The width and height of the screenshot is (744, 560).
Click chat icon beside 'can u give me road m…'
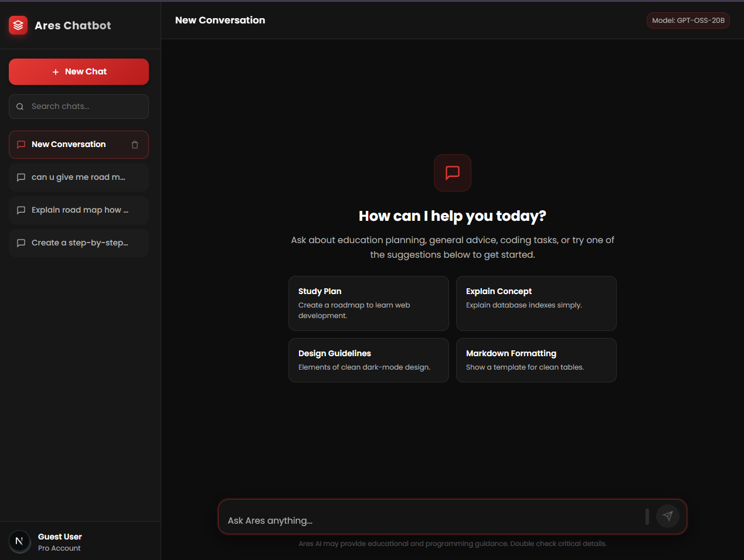tap(21, 177)
